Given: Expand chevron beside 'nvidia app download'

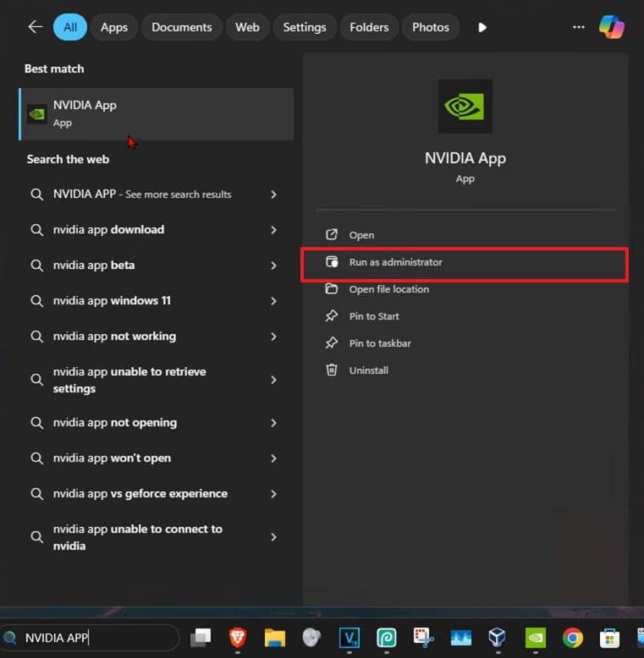Looking at the screenshot, I should [x=273, y=230].
